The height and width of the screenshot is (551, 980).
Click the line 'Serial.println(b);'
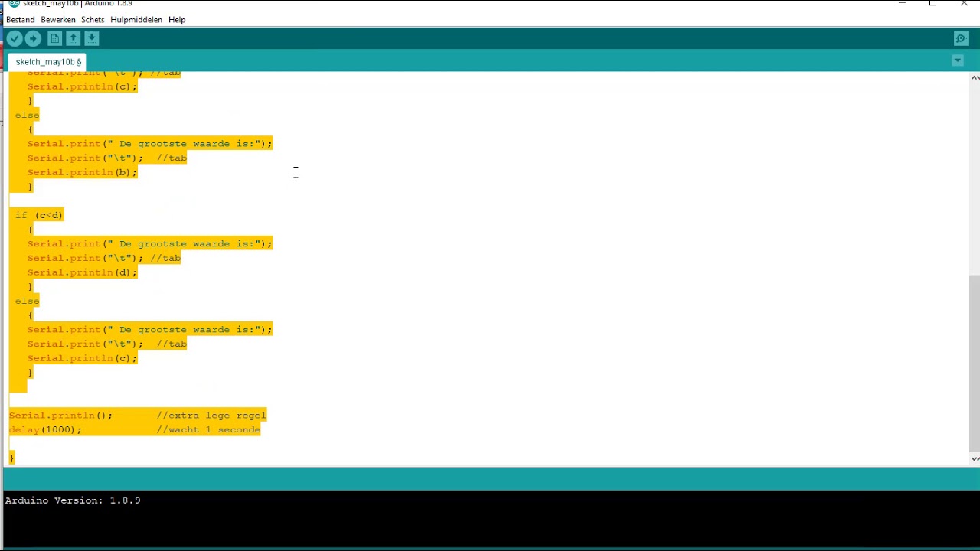tap(82, 172)
